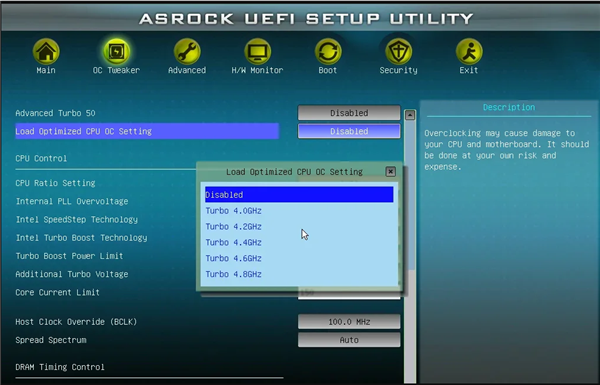This screenshot has width=600, height=385.
Task: Go to the Boot refresh icon
Action: pyautogui.click(x=328, y=51)
